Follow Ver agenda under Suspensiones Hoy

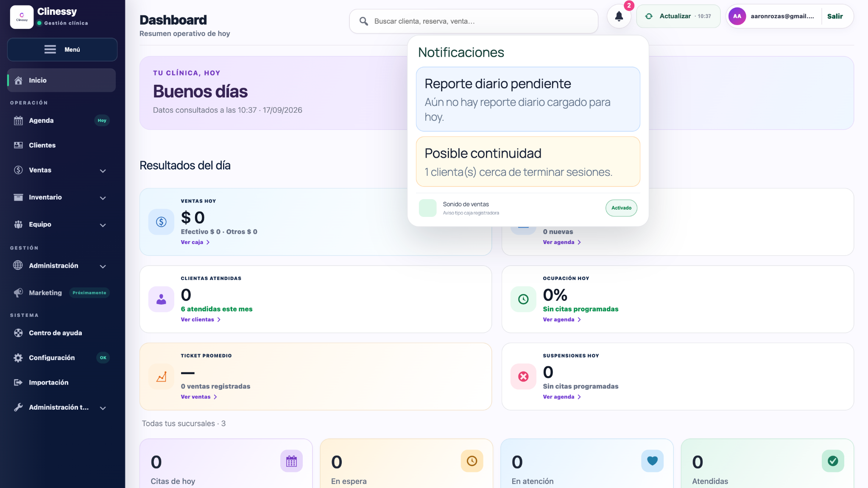point(562,397)
